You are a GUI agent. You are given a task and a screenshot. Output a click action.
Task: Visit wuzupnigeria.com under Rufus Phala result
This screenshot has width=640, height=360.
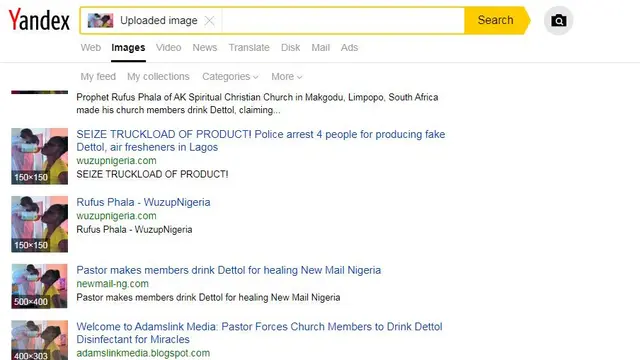tap(116, 216)
